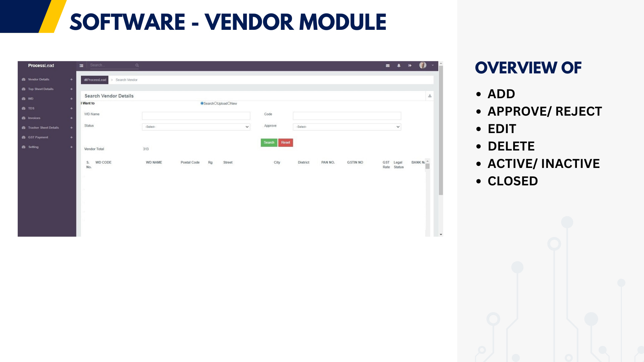Click the WD Name input field
This screenshot has height=362, width=644.
(196, 116)
